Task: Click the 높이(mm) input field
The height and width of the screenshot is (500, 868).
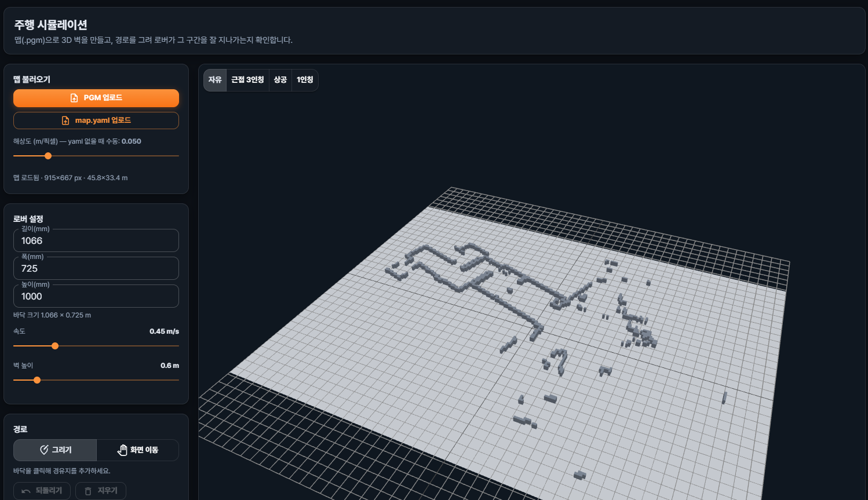Action: point(96,296)
